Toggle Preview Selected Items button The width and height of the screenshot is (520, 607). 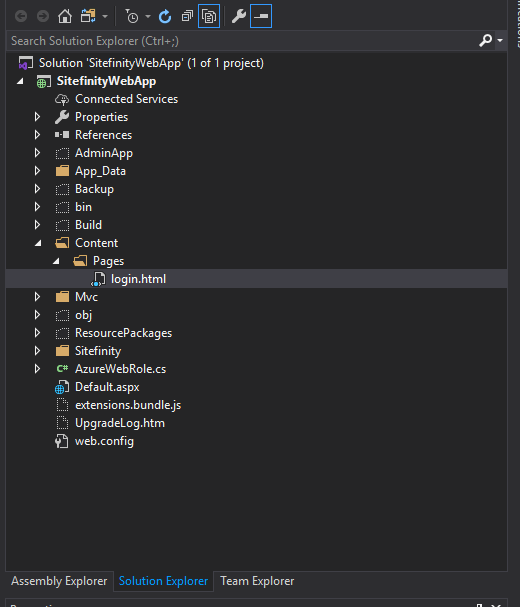[261, 16]
